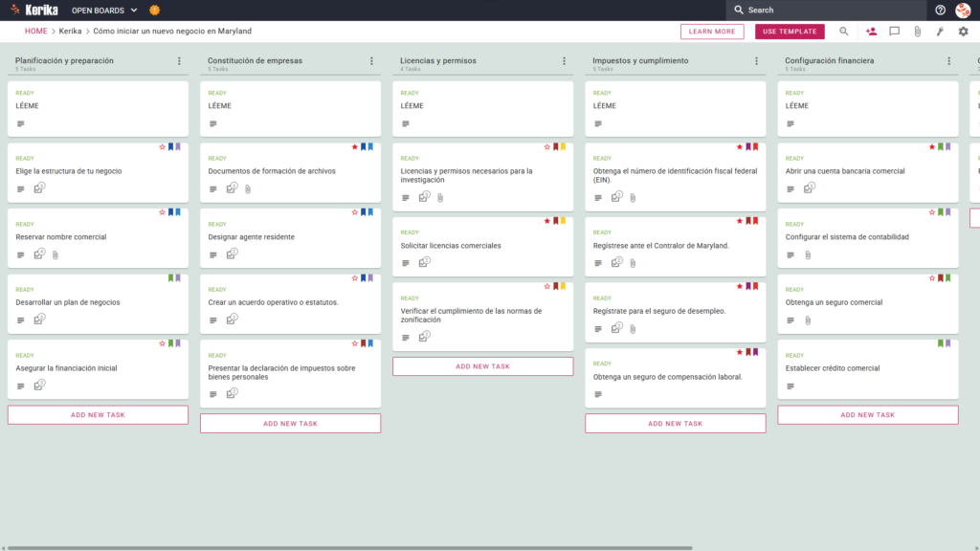Open Constitución de empresas column menu
980x551 pixels.
tap(372, 61)
